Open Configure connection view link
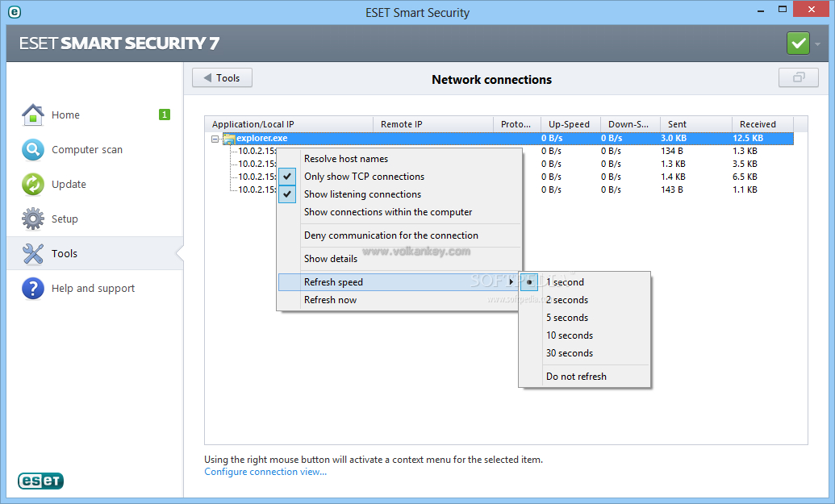Viewport: 835px width, 504px height. (x=265, y=472)
